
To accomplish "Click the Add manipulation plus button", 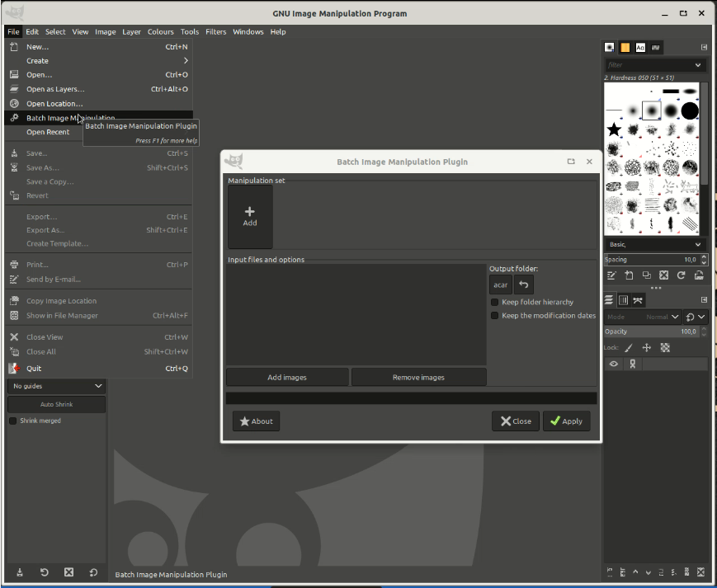I will [x=250, y=216].
